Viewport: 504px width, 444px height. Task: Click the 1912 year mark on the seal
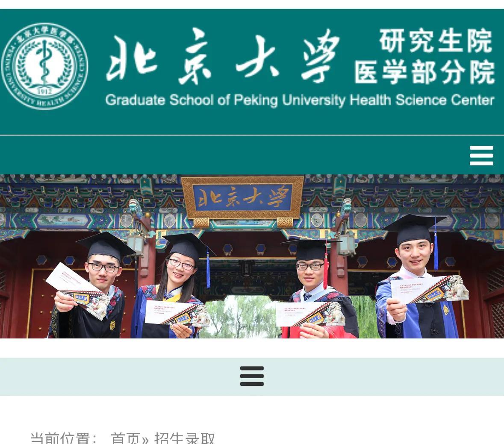click(x=45, y=91)
